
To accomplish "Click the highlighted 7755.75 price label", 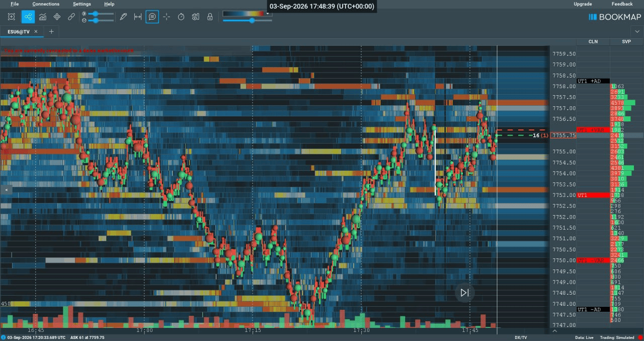I will tap(563, 135).
